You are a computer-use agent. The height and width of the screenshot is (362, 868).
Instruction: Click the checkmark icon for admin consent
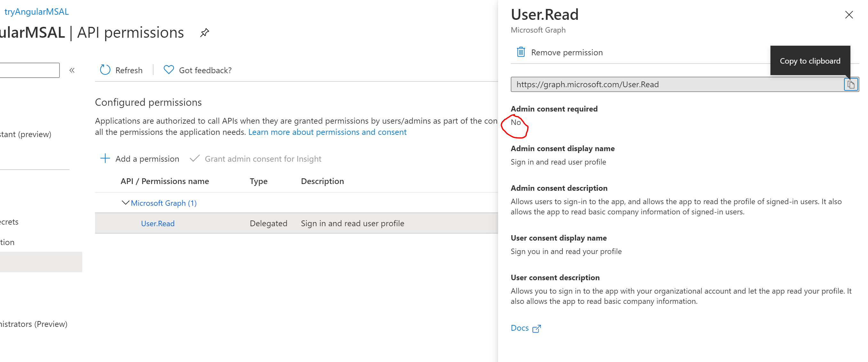pyautogui.click(x=195, y=158)
